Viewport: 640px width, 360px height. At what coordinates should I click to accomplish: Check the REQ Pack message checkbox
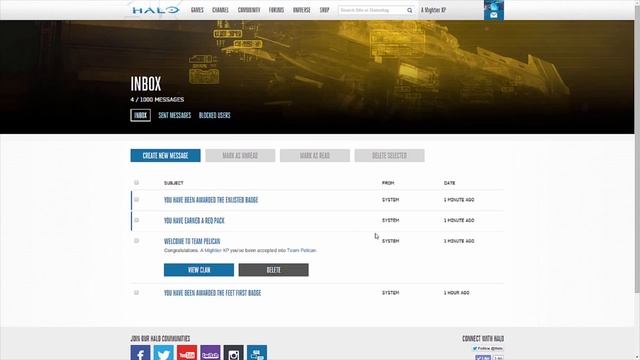(136, 220)
